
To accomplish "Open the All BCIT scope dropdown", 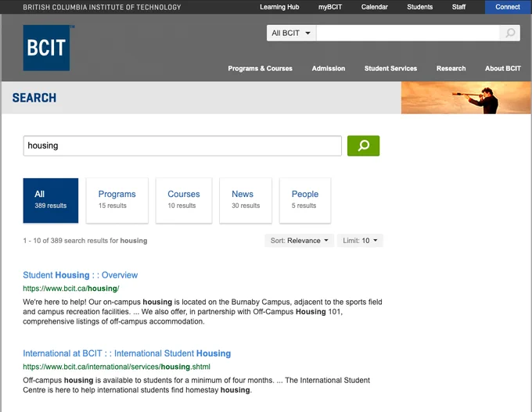I will pyautogui.click(x=292, y=33).
